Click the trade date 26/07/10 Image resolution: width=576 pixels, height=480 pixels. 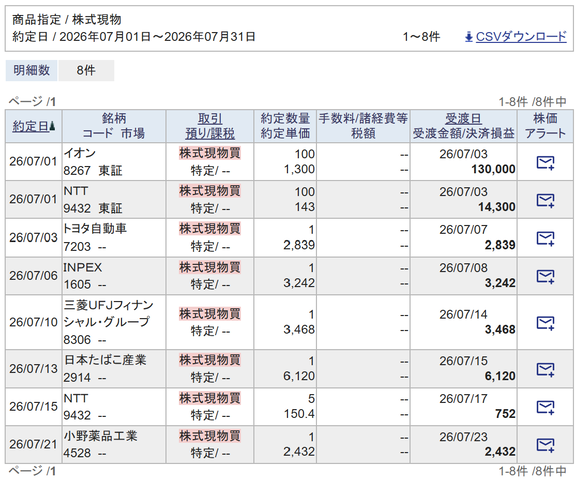[x=33, y=322]
